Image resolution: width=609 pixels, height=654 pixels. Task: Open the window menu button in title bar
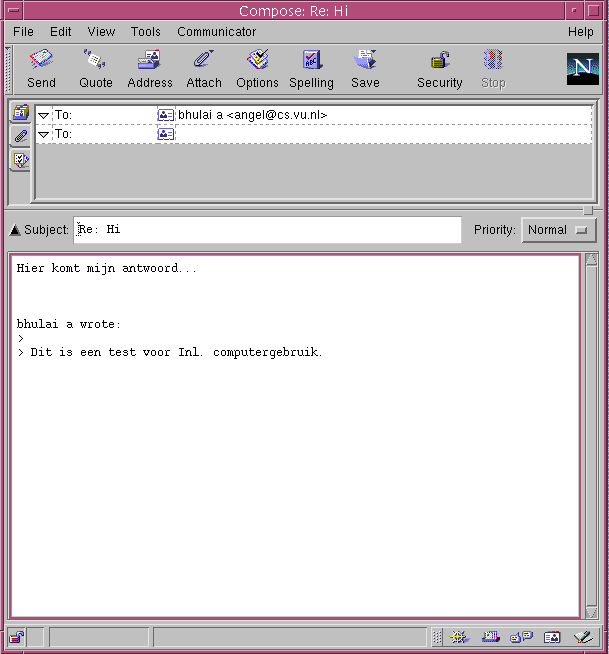point(13,10)
